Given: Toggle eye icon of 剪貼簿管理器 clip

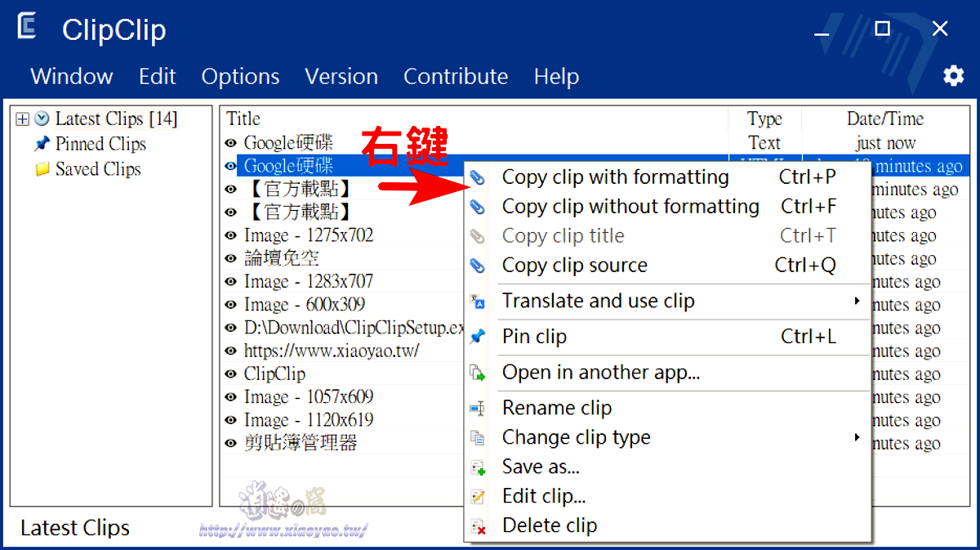Looking at the screenshot, I should coord(230,444).
